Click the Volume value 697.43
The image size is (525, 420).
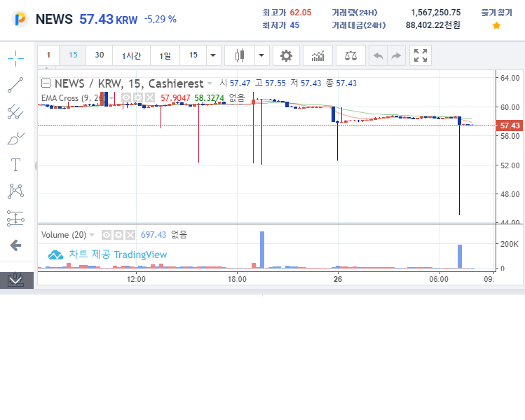pyautogui.click(x=154, y=235)
